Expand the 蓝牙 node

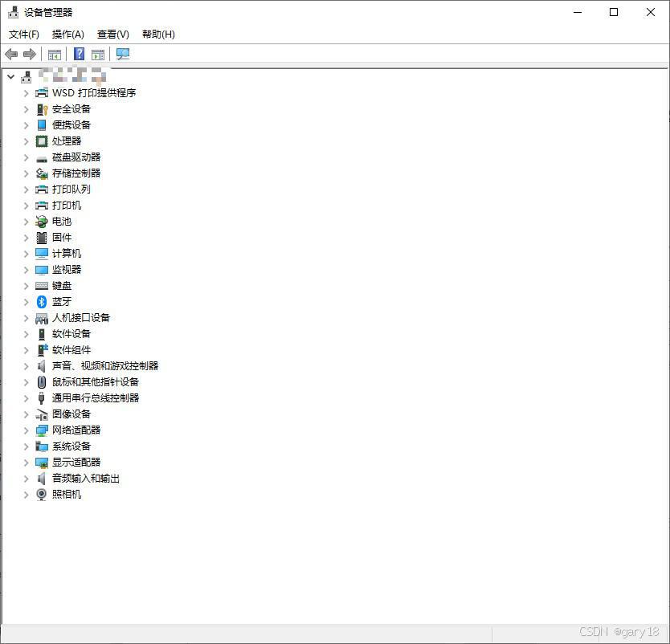tap(26, 302)
